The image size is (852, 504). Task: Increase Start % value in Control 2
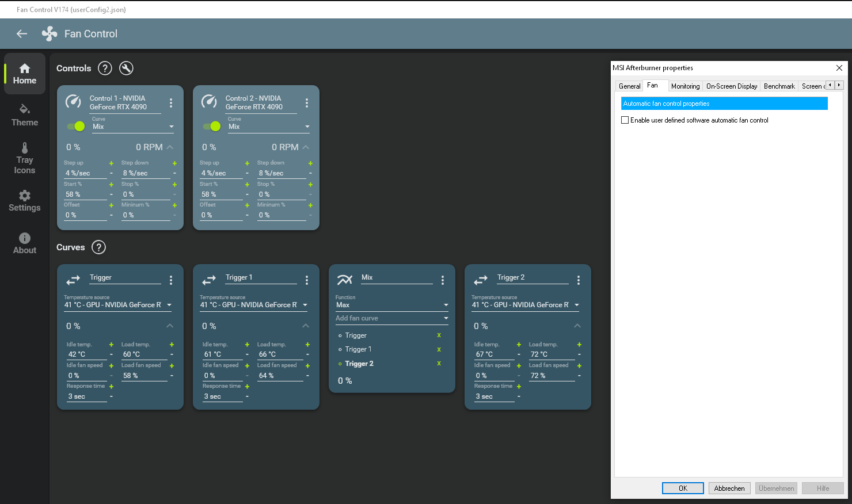247,185
